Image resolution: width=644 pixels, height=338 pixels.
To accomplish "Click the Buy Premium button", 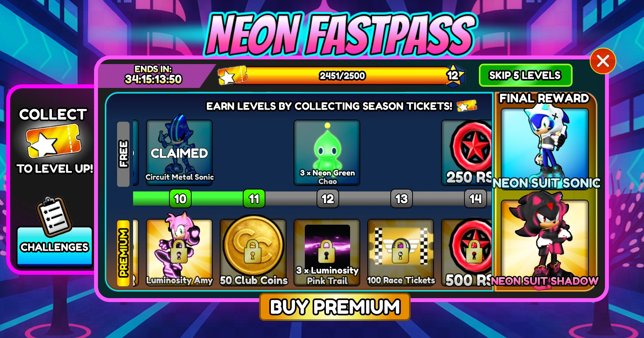I will (335, 307).
